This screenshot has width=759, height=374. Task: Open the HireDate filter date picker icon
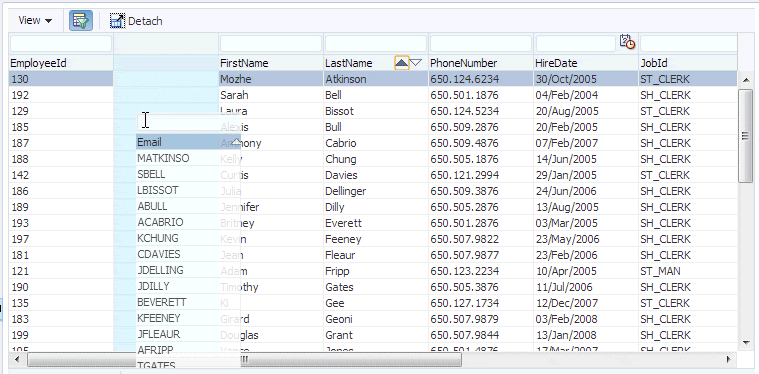tap(627, 42)
